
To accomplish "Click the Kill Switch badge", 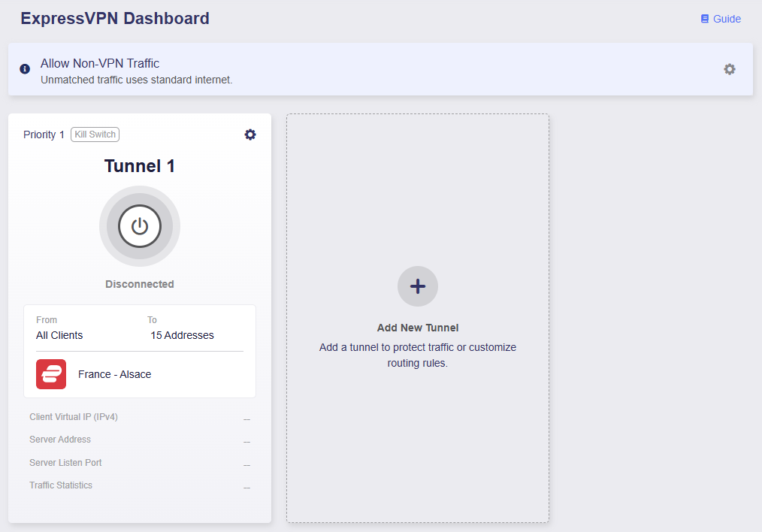I will pos(95,135).
